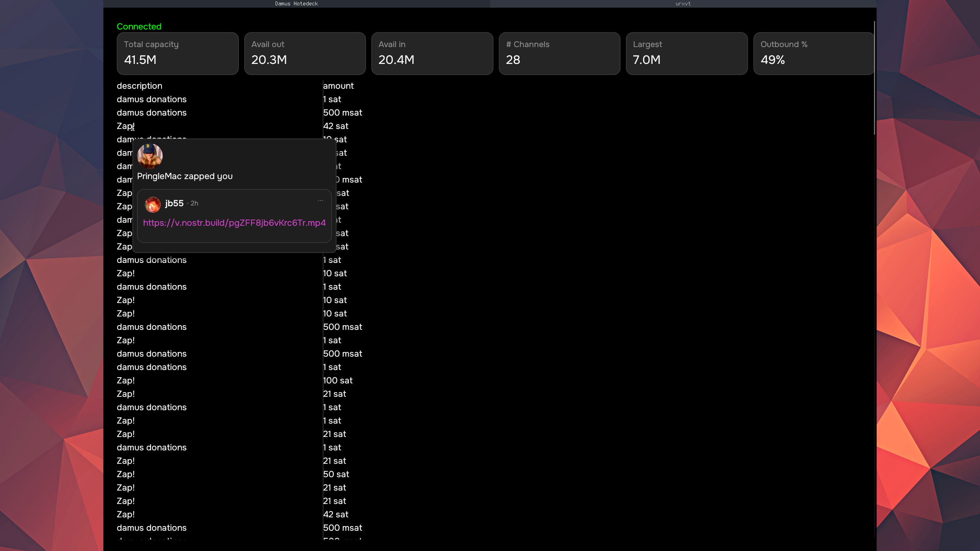Open the v.nostr.build mp4 link
Image resolution: width=980 pixels, height=551 pixels.
[x=234, y=223]
